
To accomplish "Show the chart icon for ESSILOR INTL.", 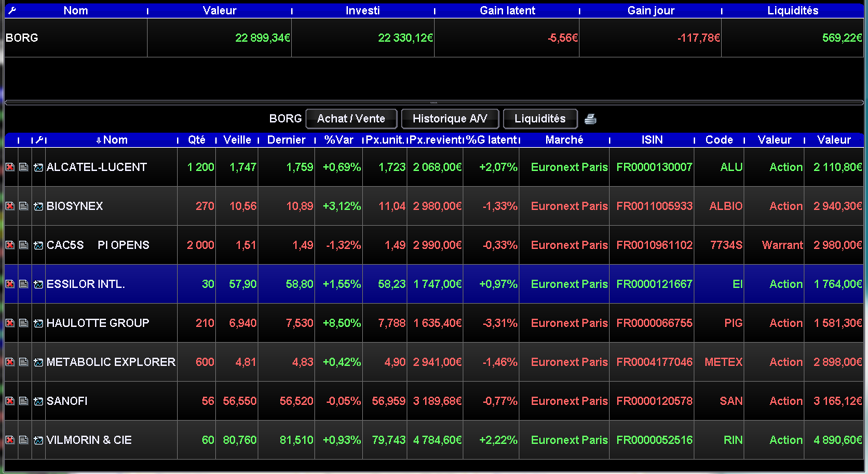I will click(38, 284).
